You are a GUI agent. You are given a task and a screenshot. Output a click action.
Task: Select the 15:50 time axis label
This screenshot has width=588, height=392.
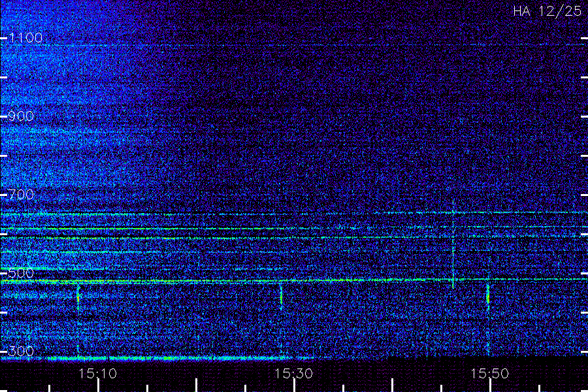click(490, 374)
